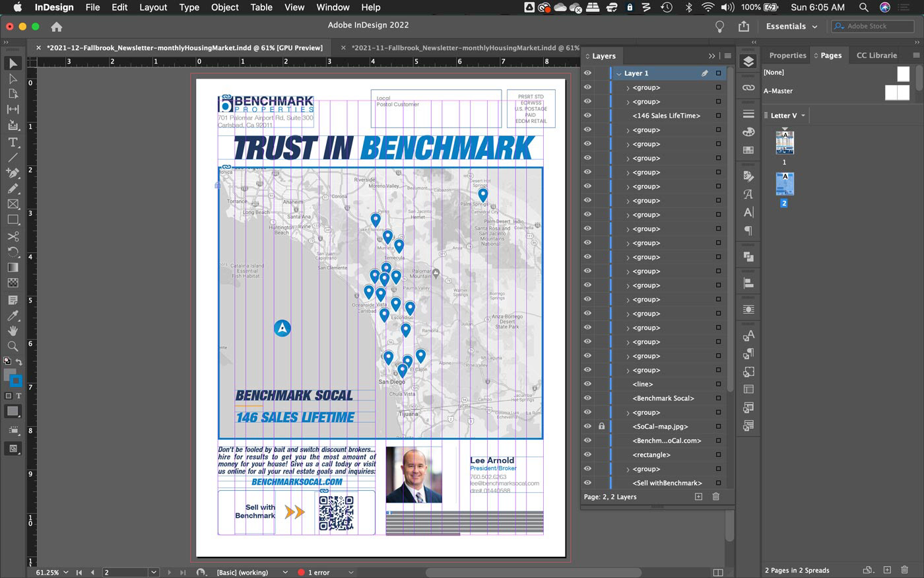Go to previous page arrow
Image resolution: width=924 pixels, height=578 pixels.
point(92,572)
